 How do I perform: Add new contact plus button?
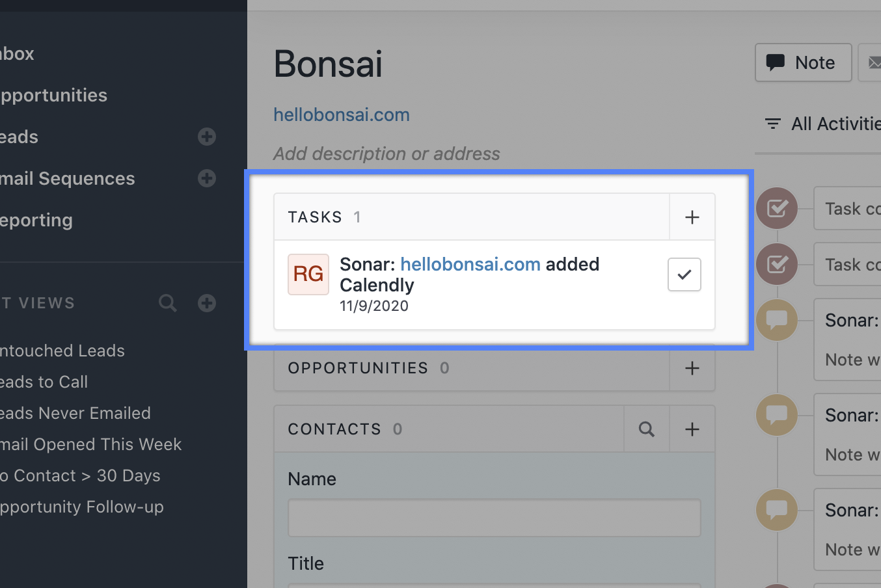point(692,429)
